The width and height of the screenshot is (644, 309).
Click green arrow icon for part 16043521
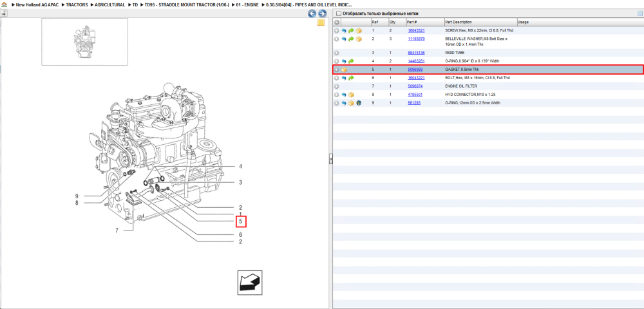[x=351, y=31]
